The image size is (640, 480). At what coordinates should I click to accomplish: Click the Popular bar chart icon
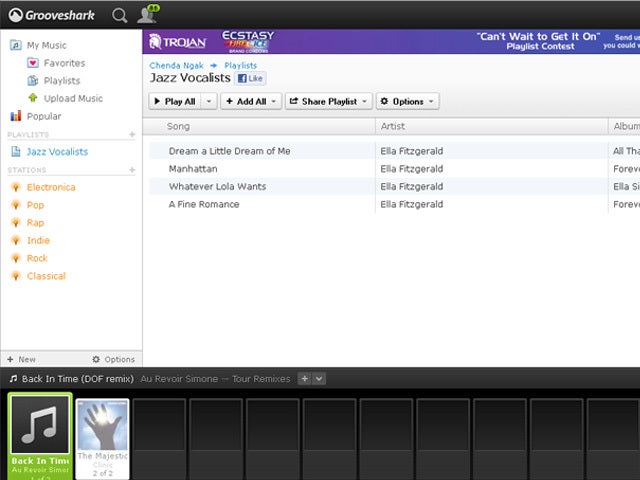pyautogui.click(x=16, y=116)
